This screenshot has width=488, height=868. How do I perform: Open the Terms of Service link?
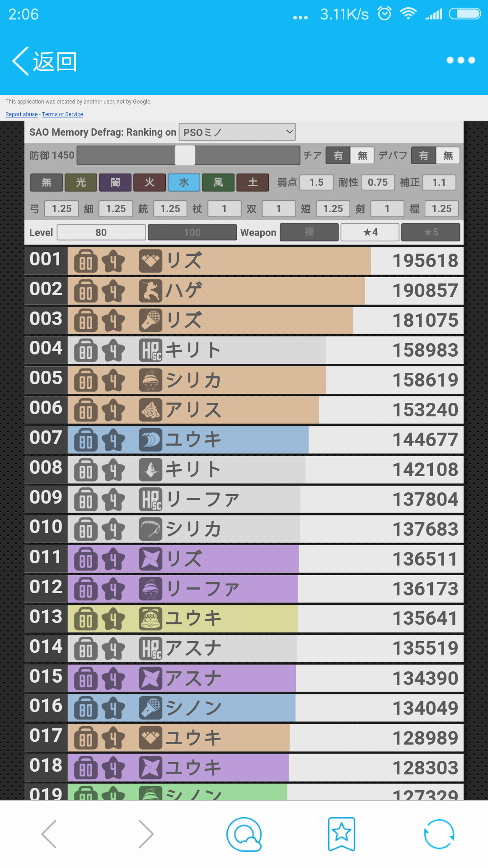[62, 114]
